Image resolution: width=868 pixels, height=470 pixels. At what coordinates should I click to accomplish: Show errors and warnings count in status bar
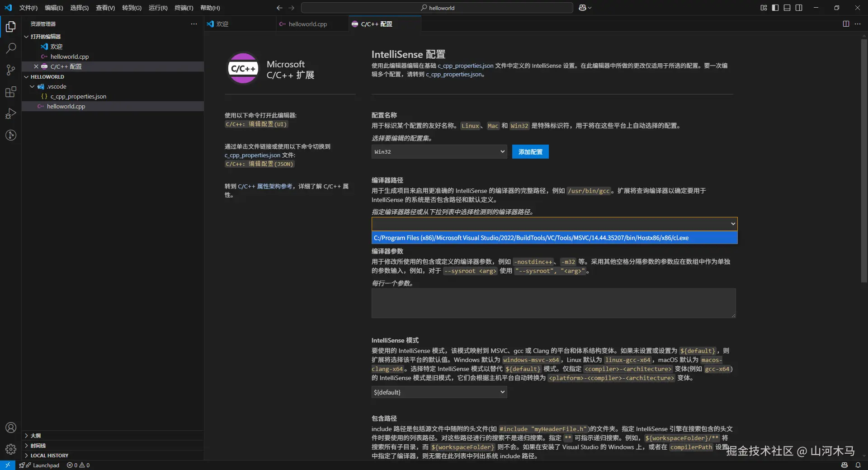tap(78, 465)
